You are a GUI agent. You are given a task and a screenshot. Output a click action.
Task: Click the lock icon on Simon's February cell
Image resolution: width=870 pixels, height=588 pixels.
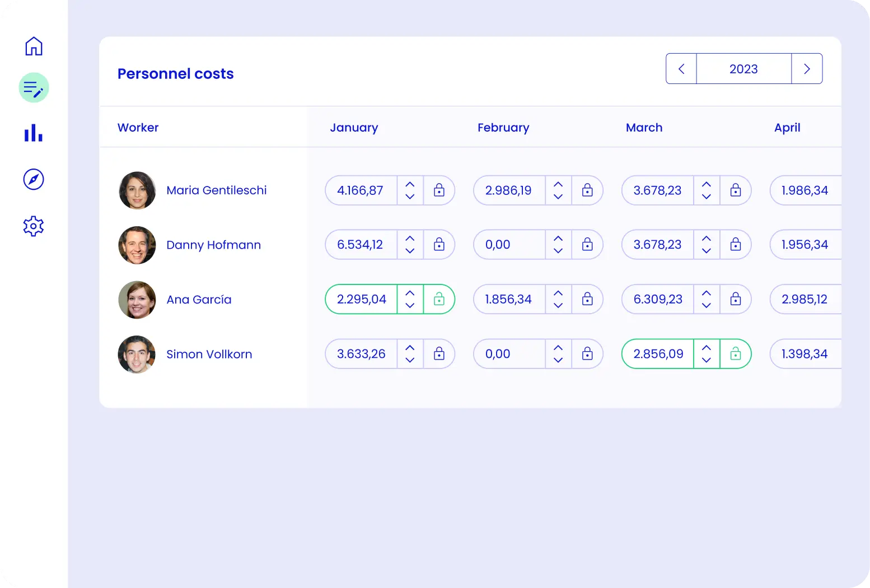[587, 353]
